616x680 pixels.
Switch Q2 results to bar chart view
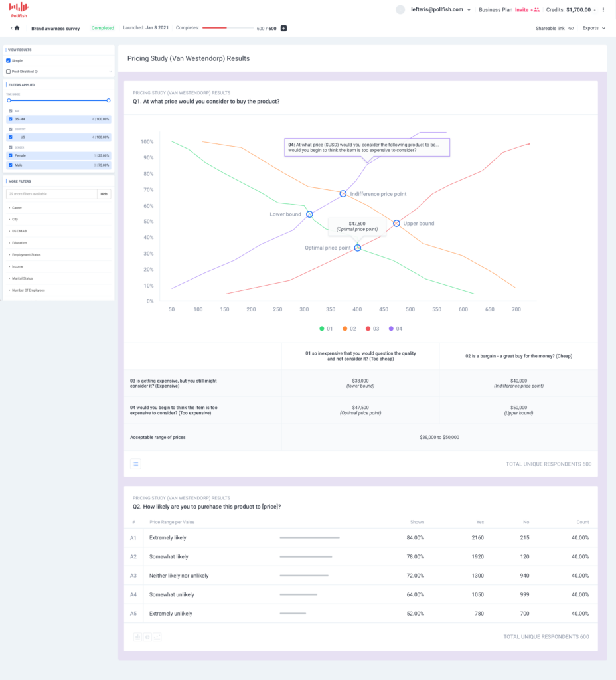tap(137, 636)
